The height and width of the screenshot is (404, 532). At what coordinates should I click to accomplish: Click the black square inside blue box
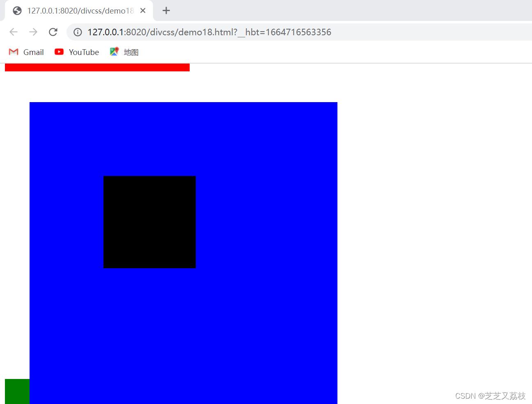(149, 222)
